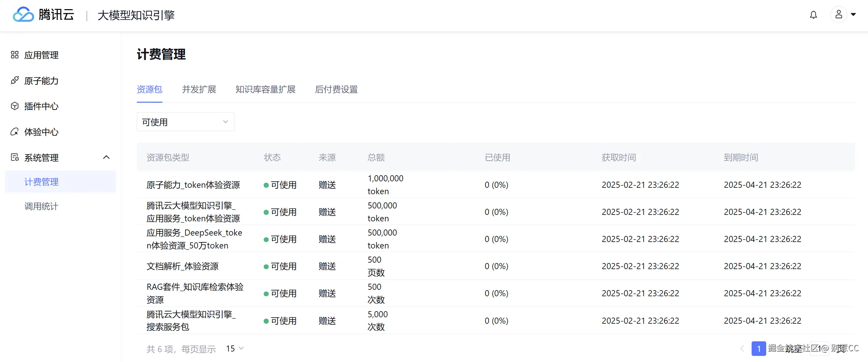Click the 插件中心 cube icon
The height and width of the screenshot is (362, 868).
pyautogui.click(x=15, y=106)
